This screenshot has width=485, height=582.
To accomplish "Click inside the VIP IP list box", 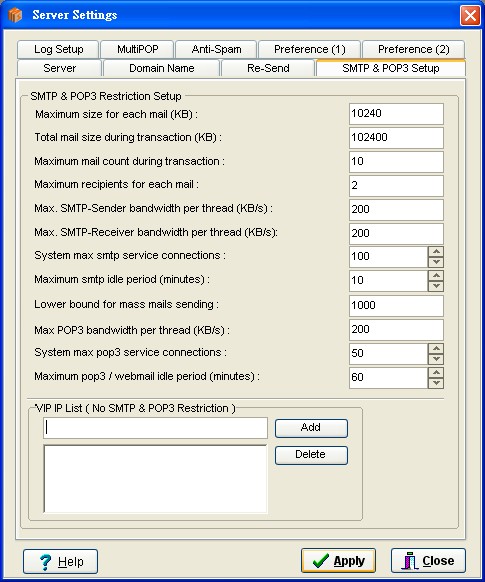I will [155, 479].
